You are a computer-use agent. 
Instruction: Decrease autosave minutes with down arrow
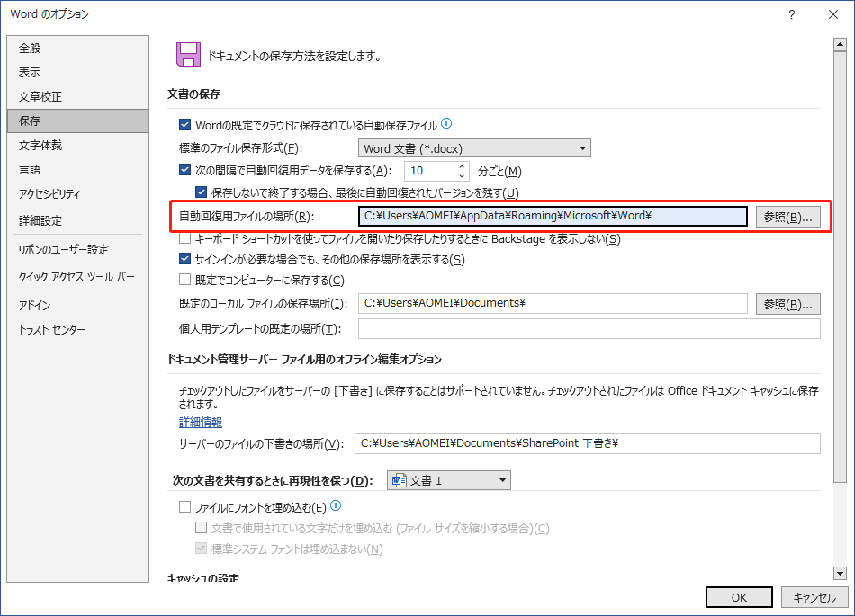click(462, 175)
